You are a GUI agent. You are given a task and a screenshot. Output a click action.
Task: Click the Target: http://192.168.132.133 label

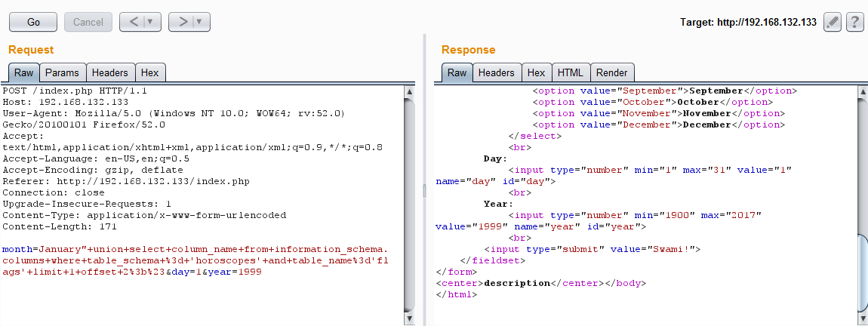(749, 22)
